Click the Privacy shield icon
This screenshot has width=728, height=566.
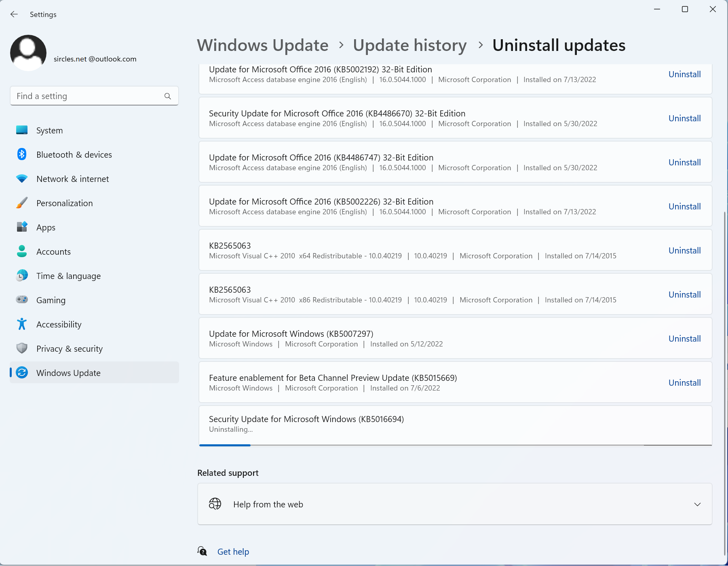(22, 348)
